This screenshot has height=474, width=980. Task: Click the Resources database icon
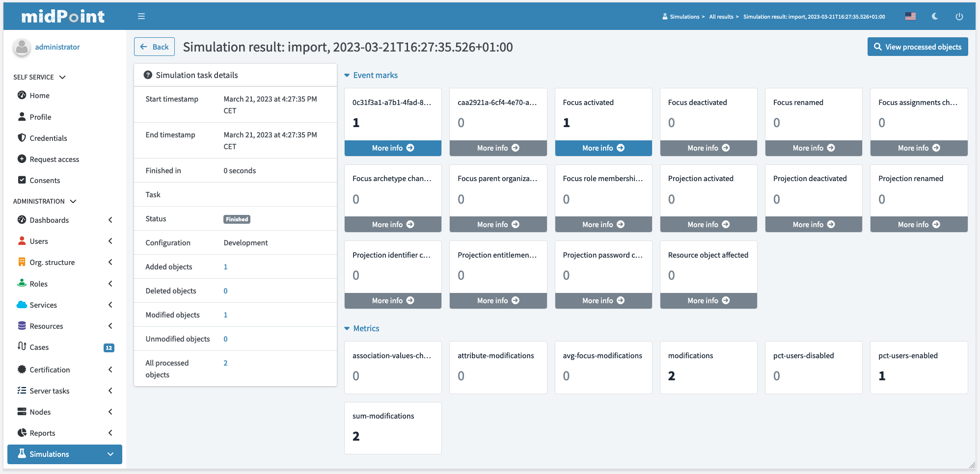pos(22,326)
